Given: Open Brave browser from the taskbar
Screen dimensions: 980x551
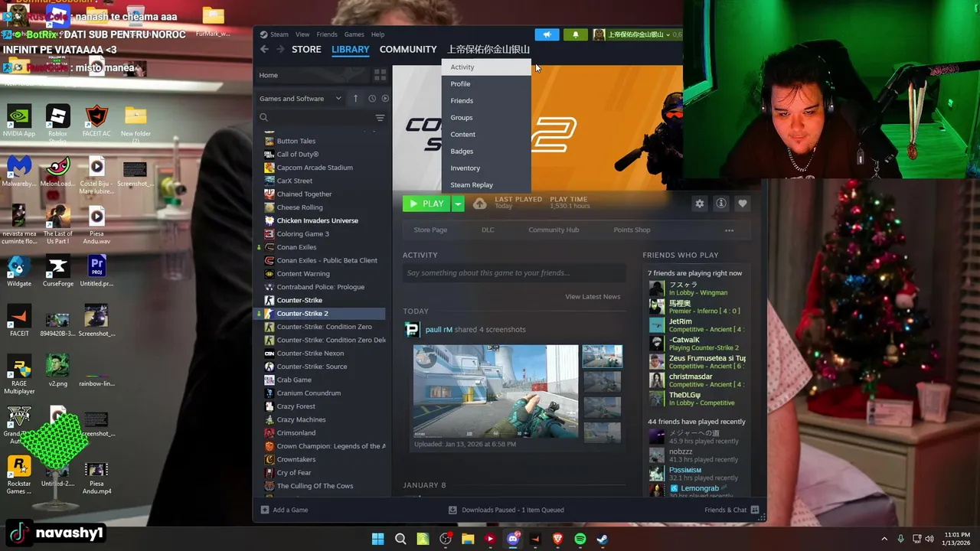Looking at the screenshot, I should (x=558, y=539).
